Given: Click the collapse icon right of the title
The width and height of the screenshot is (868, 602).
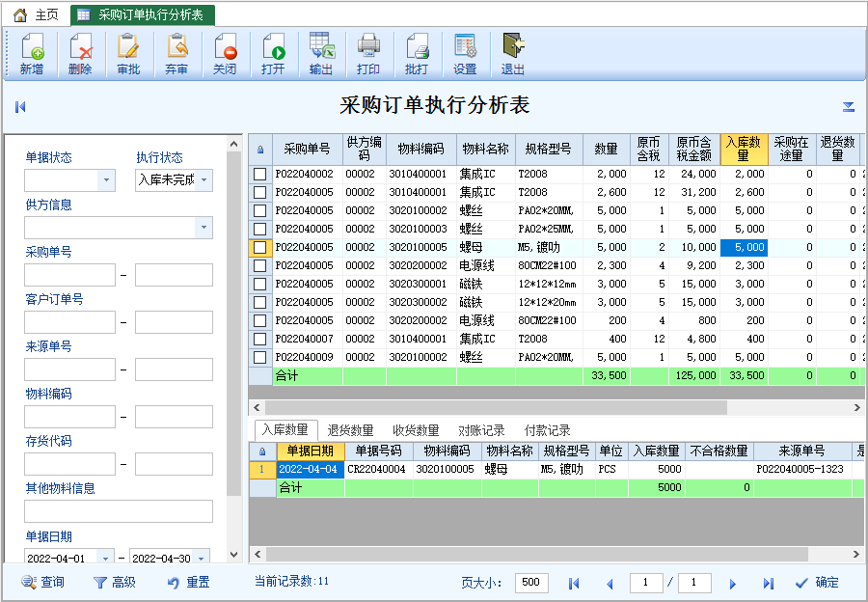Looking at the screenshot, I should [x=848, y=107].
